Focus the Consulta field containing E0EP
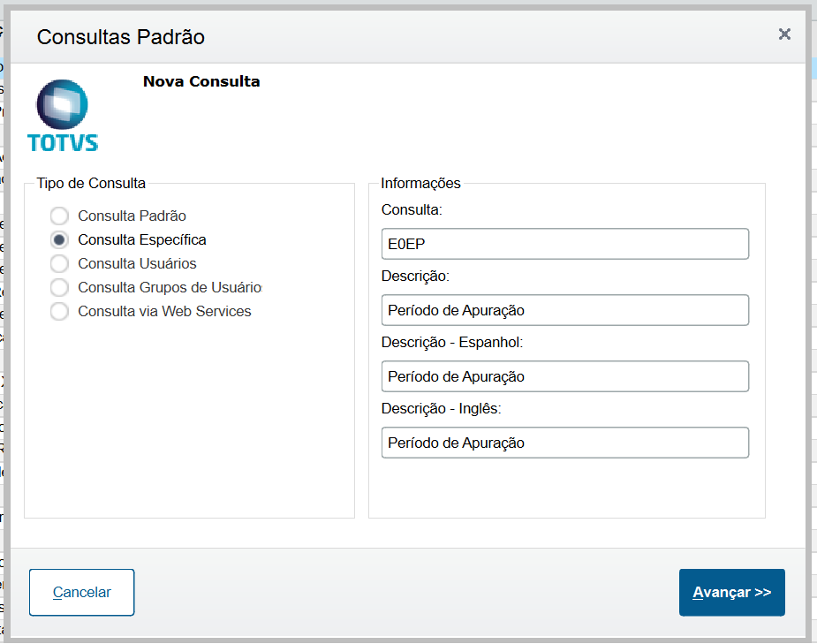The height and width of the screenshot is (644, 817). tap(564, 244)
